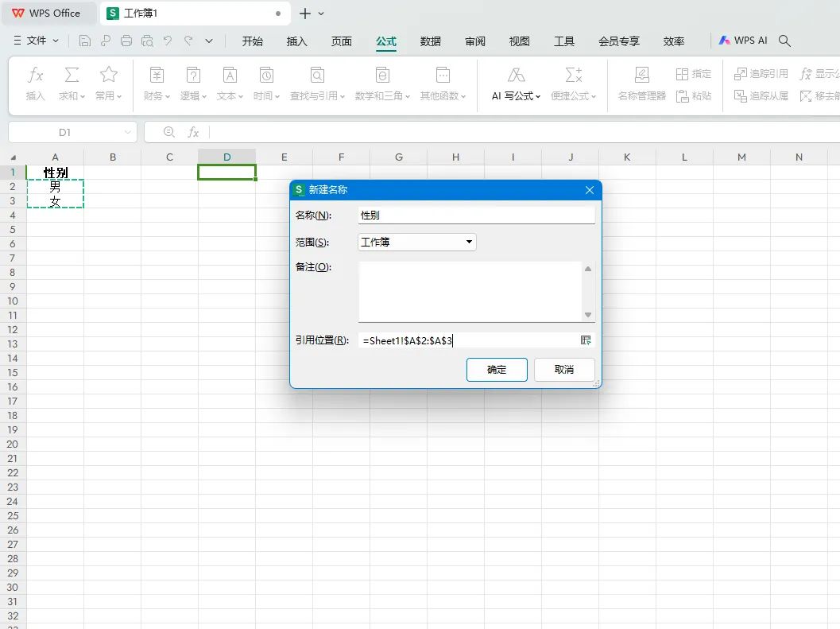This screenshot has width=840, height=629.
Task: Open the 数学和三角 functions dropdown
Action: pyautogui.click(x=382, y=84)
